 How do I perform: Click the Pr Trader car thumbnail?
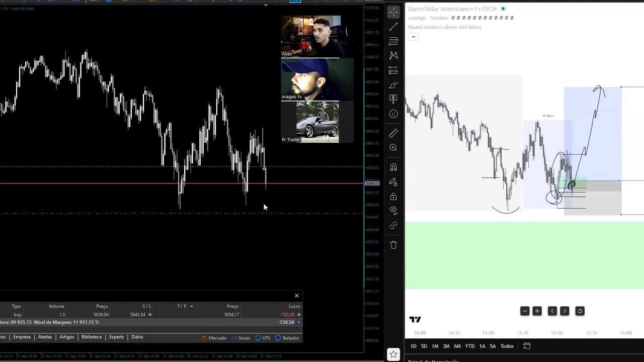pos(317,122)
